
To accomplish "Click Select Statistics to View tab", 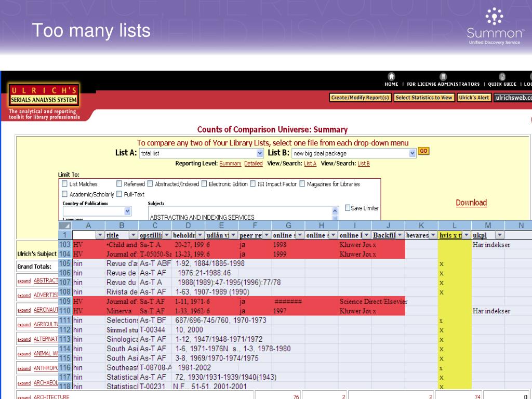I will (x=424, y=98).
